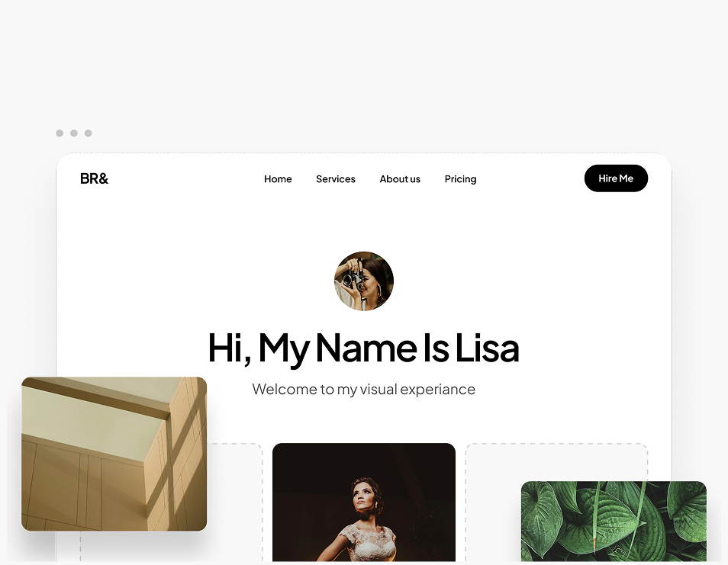Open the About us section
Viewport: 728px width, 565px height.
400,179
